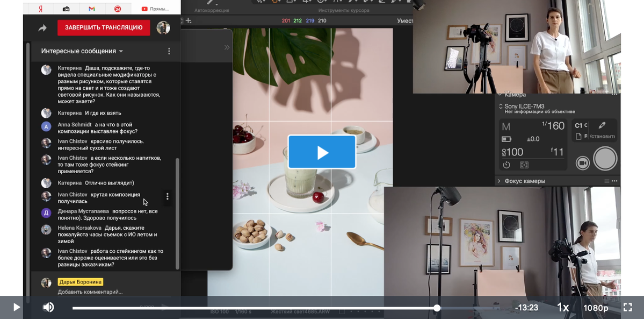Open the Фокус камеры panel three-dot menu

(614, 181)
